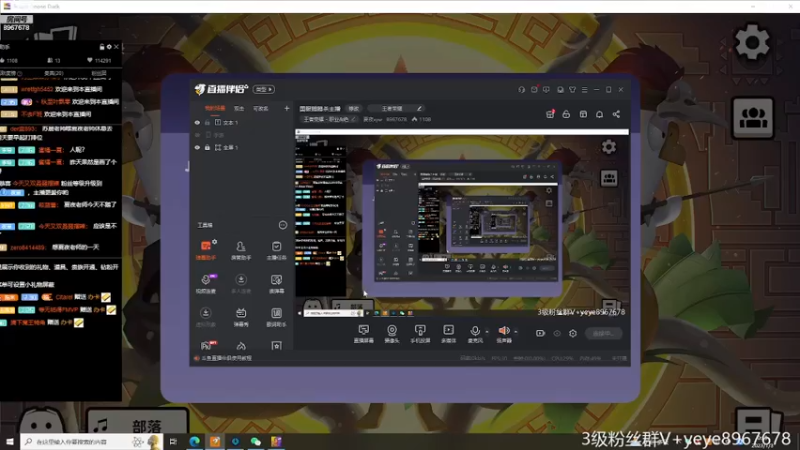Viewport: 800px width, 450px height.
Task: Toggle visibility of the Text 1 source
Action: pyautogui.click(x=197, y=122)
